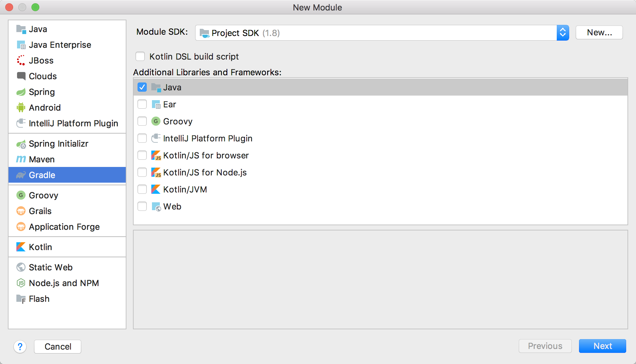Image resolution: width=636 pixels, height=364 pixels.
Task: Open the Module SDK dropdown arrow
Action: 563,33
